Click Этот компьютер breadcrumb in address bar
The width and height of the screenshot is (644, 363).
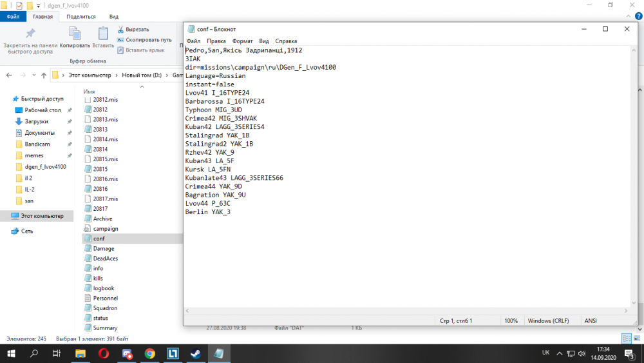click(x=90, y=75)
